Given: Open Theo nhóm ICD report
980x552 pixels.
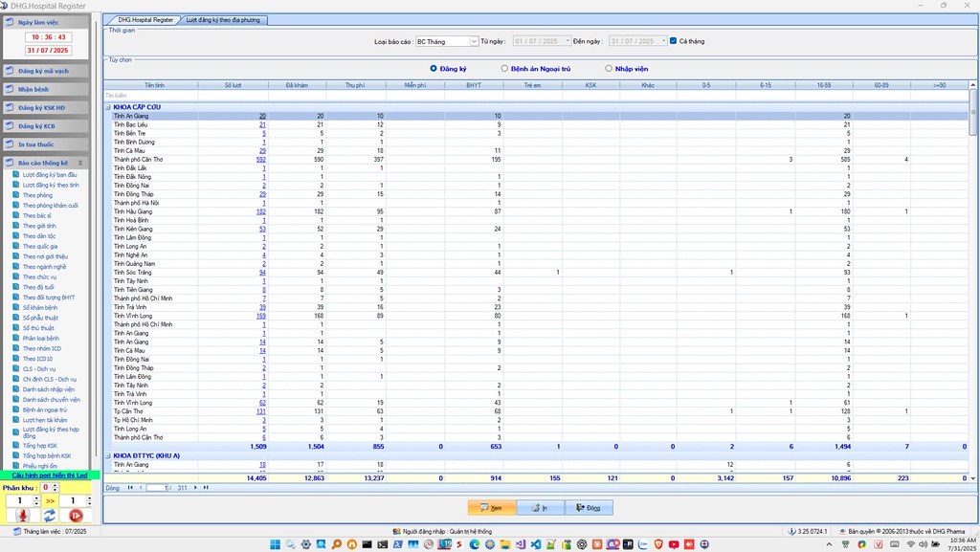Looking at the screenshot, I should [x=42, y=348].
